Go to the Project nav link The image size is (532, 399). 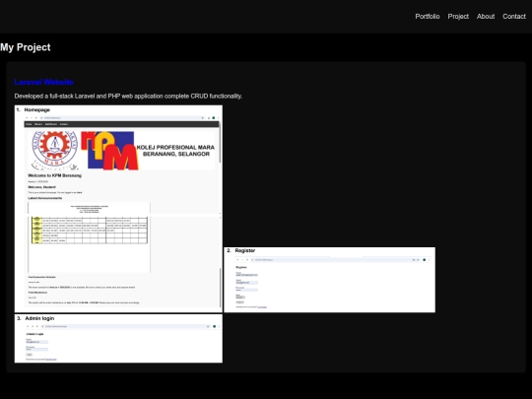458,17
